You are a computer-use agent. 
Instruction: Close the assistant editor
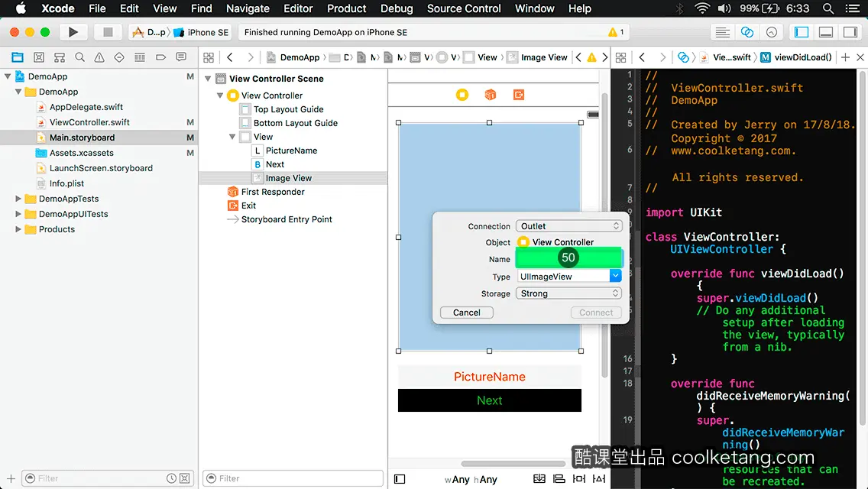tap(860, 57)
